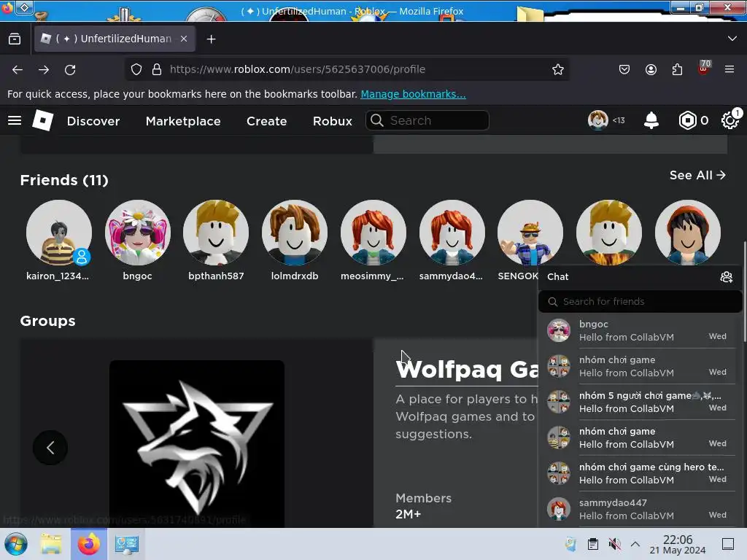Open nhóm chơi game cùng hero chat
747x560 pixels.
(640, 473)
